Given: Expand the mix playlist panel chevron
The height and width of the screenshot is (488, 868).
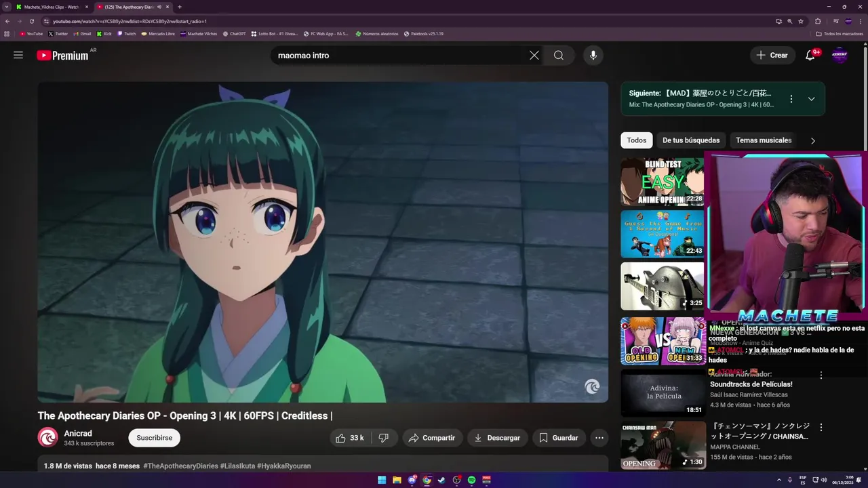Looking at the screenshot, I should [811, 99].
